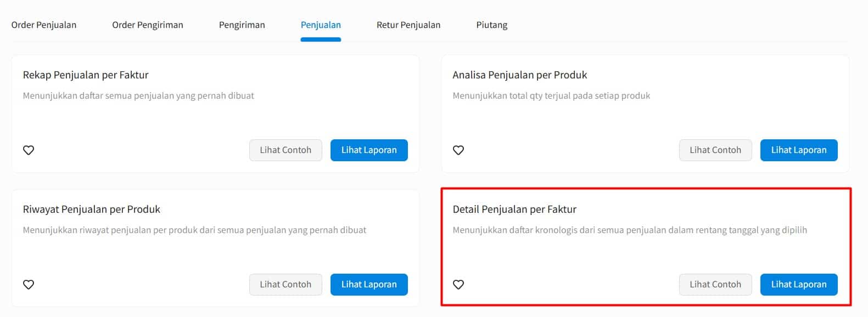The height and width of the screenshot is (317, 868).
Task: Click heart icon on Riwayat Penjualan per Produk
Action: tap(29, 285)
